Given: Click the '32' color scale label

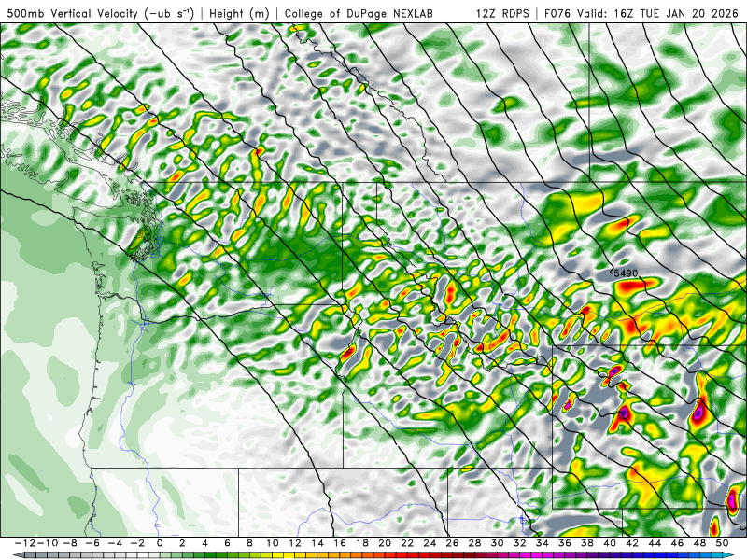Looking at the screenshot, I should click(x=520, y=543).
